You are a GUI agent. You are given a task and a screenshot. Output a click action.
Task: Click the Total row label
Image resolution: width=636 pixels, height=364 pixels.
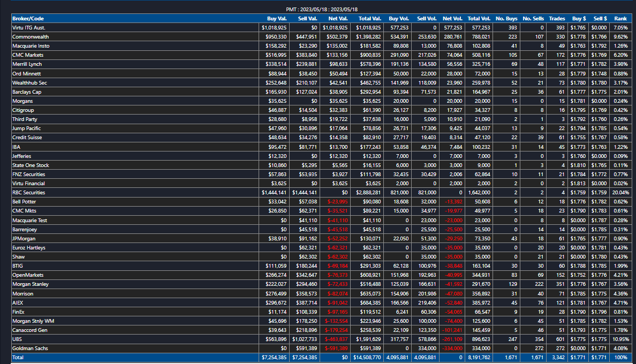[x=18, y=358]
